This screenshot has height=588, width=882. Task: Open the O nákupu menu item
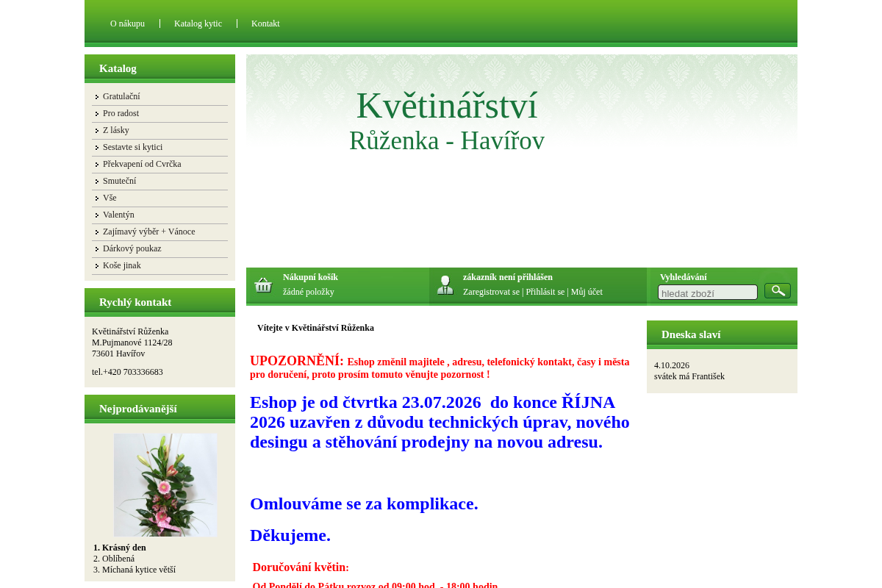[127, 24]
